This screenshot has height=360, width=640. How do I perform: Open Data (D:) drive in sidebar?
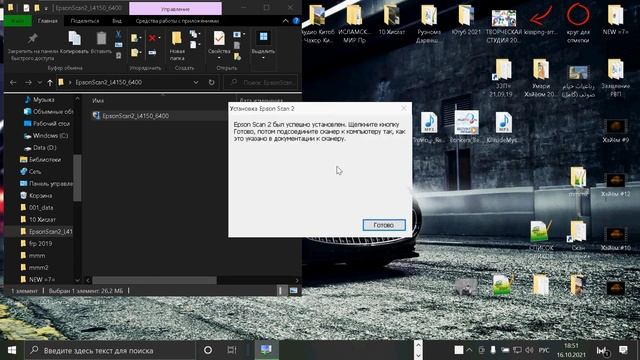pos(44,148)
